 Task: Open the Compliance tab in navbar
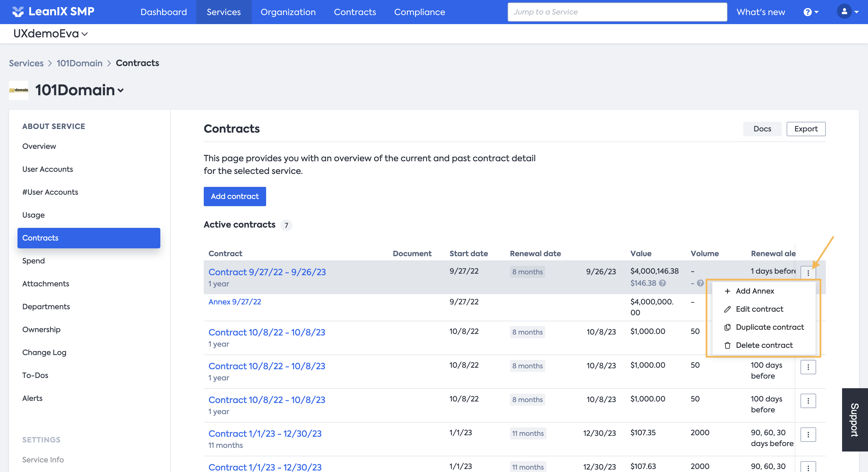(419, 12)
